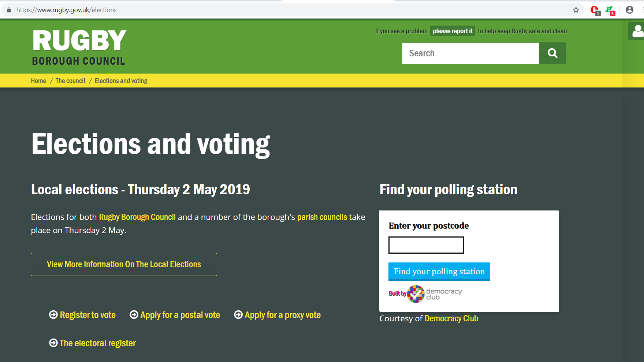Screen dimensions: 644x362
Task: Click the Rugby Borough Council logo
Action: 79,48
